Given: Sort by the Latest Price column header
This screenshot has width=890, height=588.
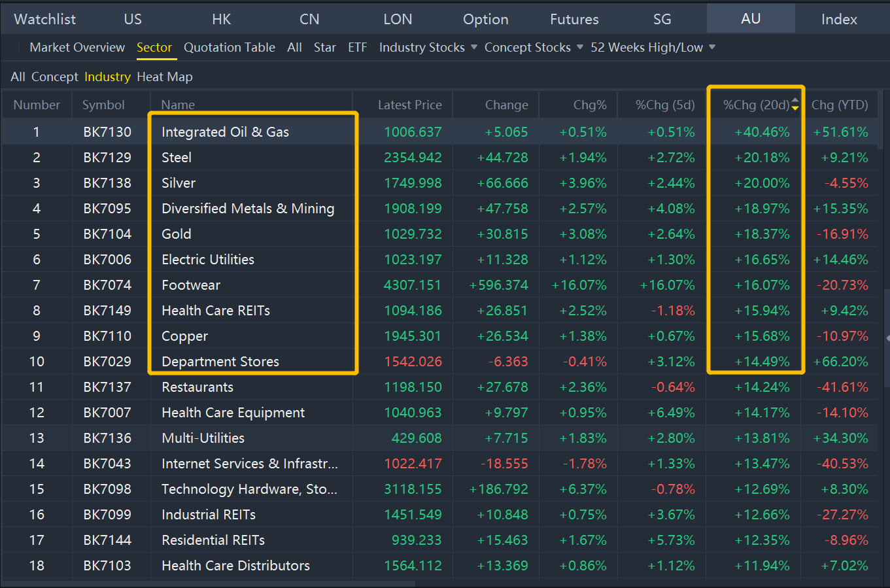Looking at the screenshot, I should (409, 105).
